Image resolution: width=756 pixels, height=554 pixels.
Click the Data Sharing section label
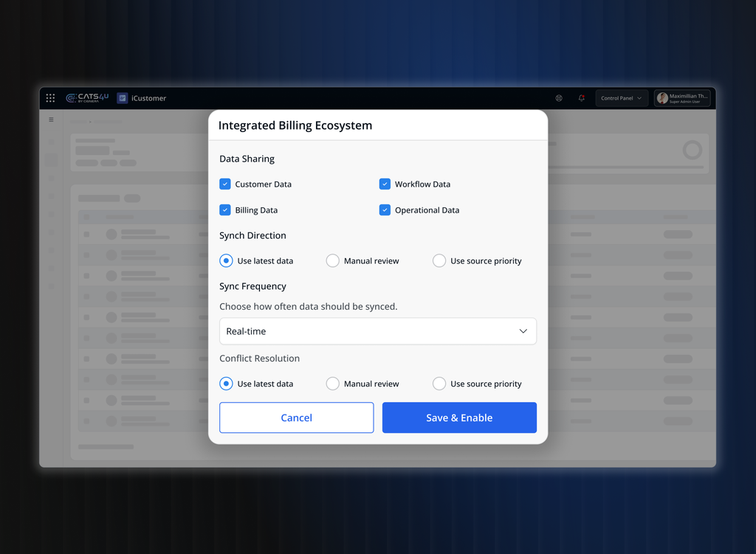(247, 159)
